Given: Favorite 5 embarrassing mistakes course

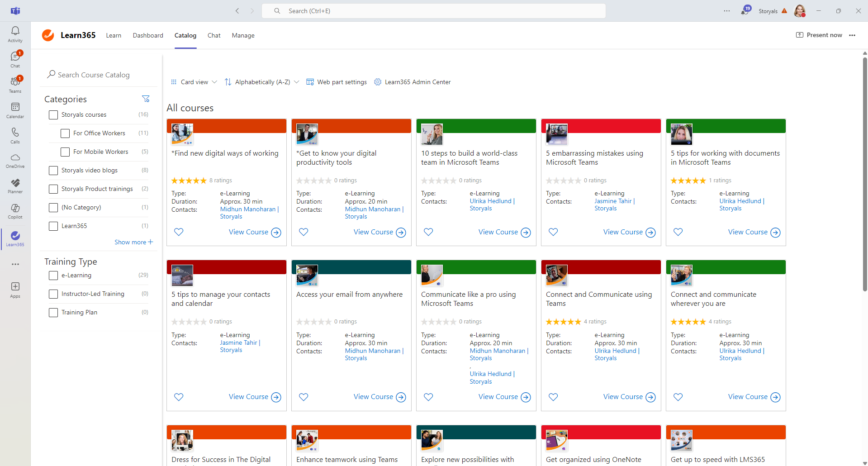Looking at the screenshot, I should (553, 232).
